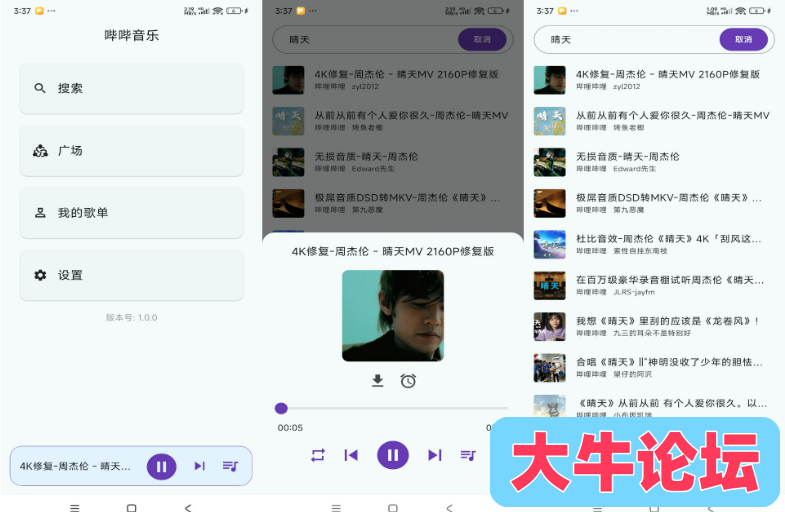Screen dimensions: 785x512
Task: Play 从前从前有个人爱你很久-周杰伦-晴天MV in results list
Action: [x=654, y=121]
